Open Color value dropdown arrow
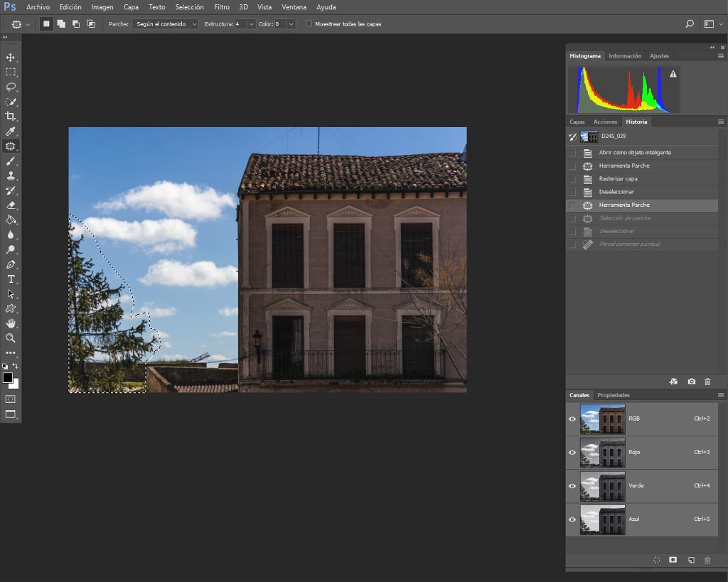This screenshot has height=582, width=728. point(291,23)
